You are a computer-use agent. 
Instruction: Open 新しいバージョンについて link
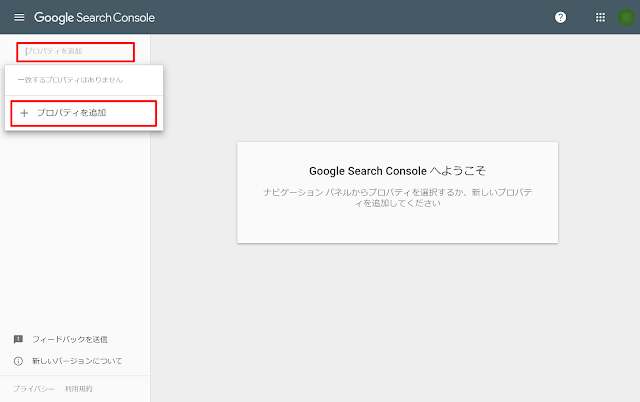pyautogui.click(x=77, y=361)
